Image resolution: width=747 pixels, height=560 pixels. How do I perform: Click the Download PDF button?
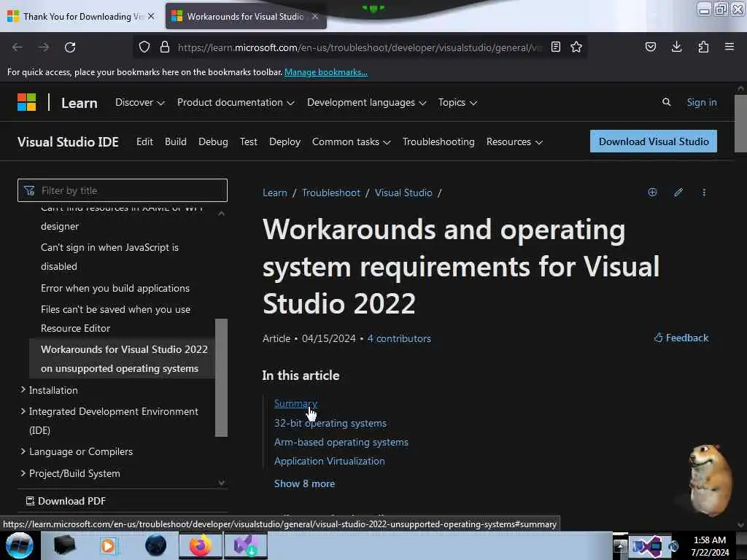pyautogui.click(x=66, y=501)
